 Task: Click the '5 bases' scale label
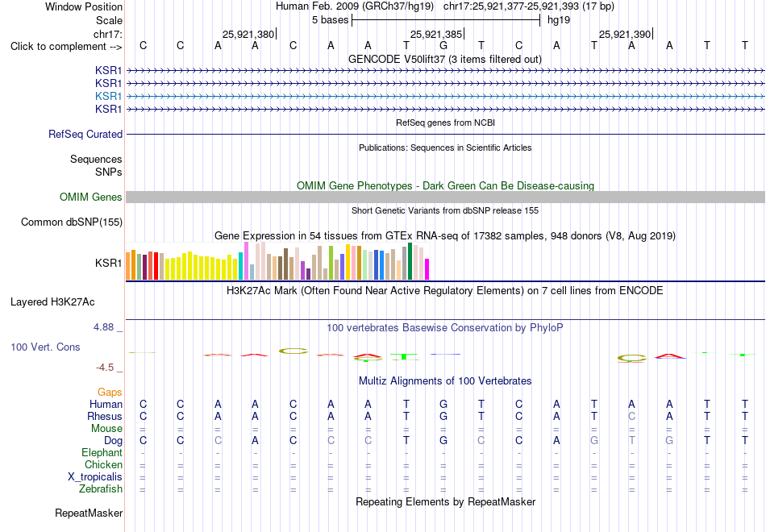pos(331,20)
